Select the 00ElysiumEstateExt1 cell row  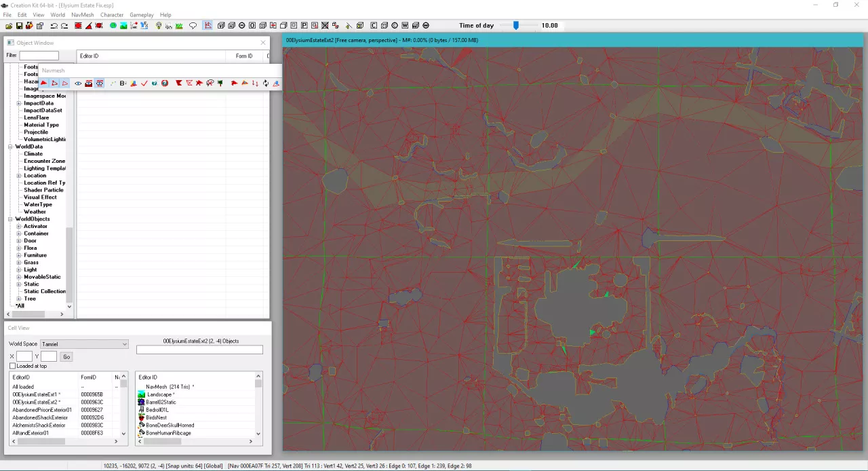[x=64, y=395]
